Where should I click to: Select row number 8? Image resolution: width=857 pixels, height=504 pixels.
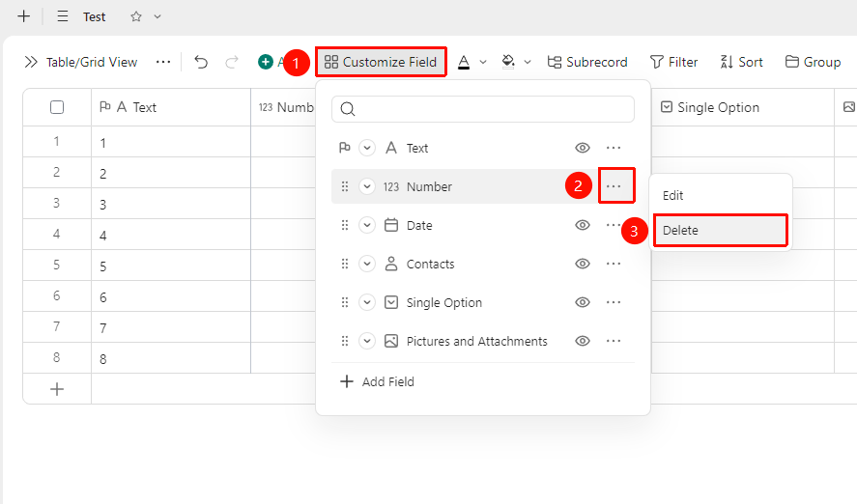[x=56, y=357]
